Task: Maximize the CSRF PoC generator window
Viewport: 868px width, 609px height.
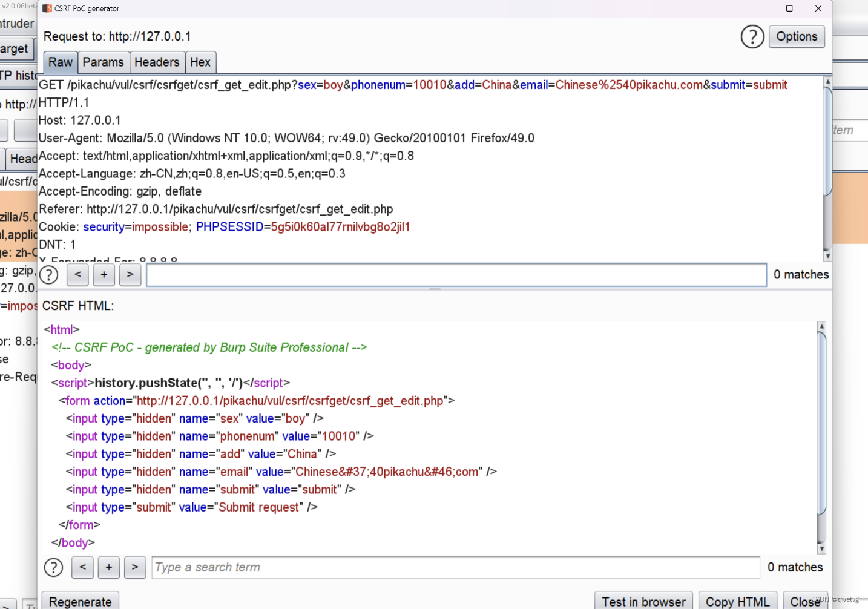Action: (789, 8)
